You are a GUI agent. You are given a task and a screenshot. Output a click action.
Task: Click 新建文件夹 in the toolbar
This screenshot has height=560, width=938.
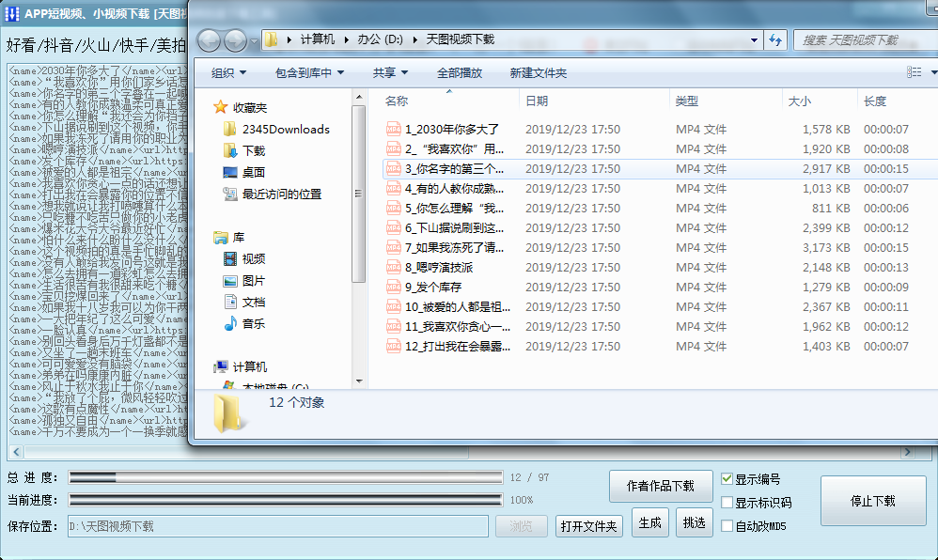pyautogui.click(x=538, y=73)
